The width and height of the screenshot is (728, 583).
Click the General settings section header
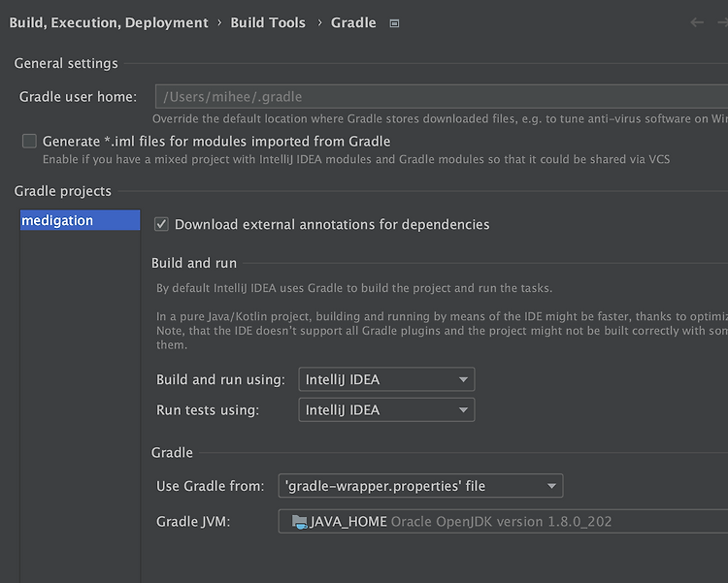tap(66, 63)
